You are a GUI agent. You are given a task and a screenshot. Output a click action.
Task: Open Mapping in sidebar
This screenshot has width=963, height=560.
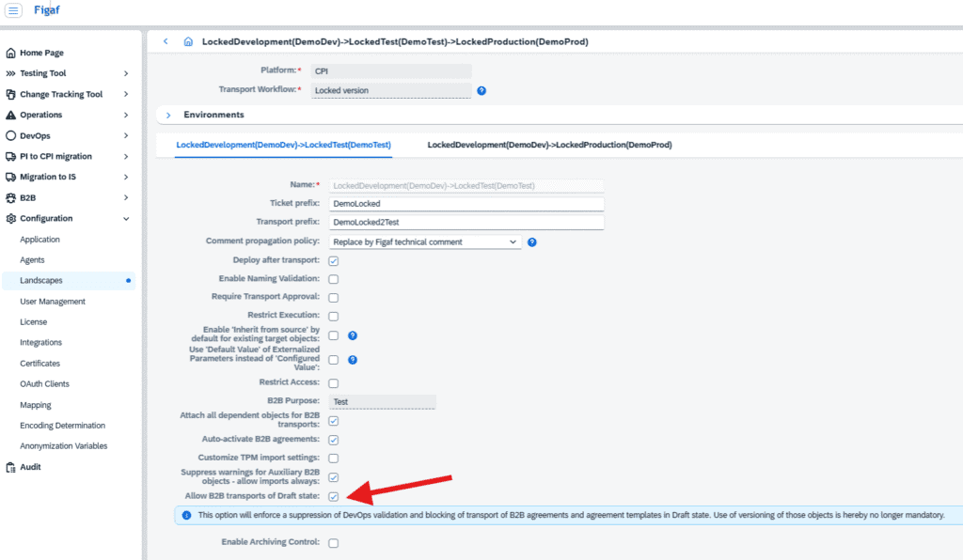pos(36,405)
